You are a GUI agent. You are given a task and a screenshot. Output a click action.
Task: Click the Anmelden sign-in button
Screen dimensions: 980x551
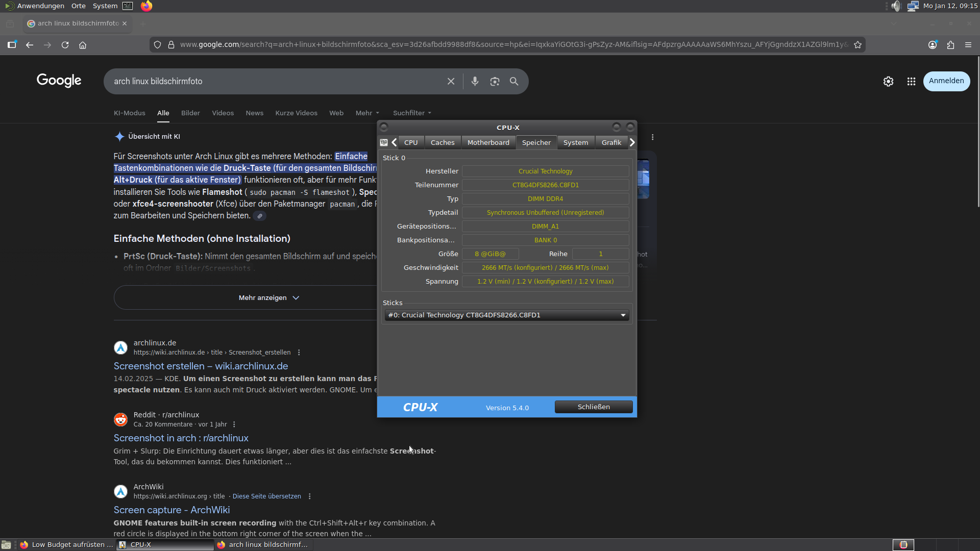coord(946,81)
